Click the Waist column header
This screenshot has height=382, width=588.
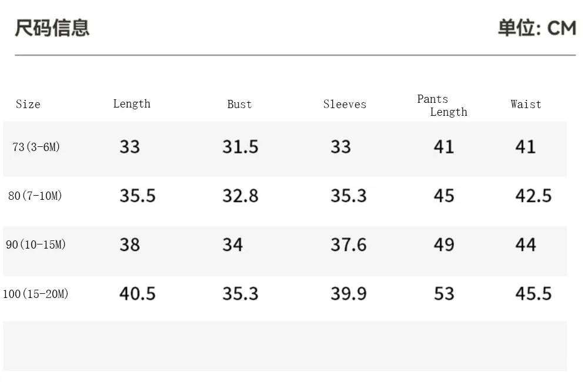click(x=526, y=104)
